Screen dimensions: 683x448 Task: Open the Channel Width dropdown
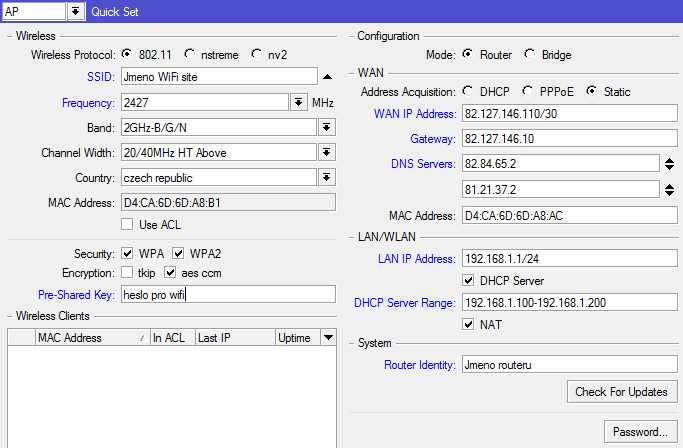326,153
